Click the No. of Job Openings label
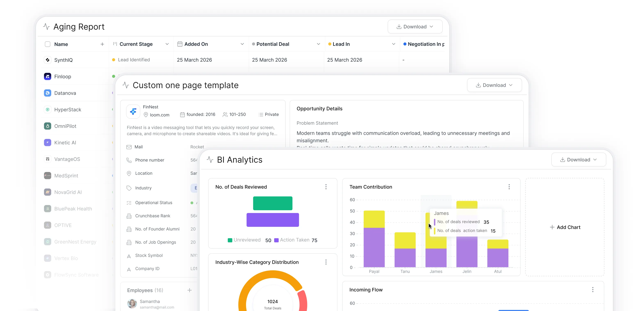The width and height of the screenshot is (644, 311). coord(155,242)
